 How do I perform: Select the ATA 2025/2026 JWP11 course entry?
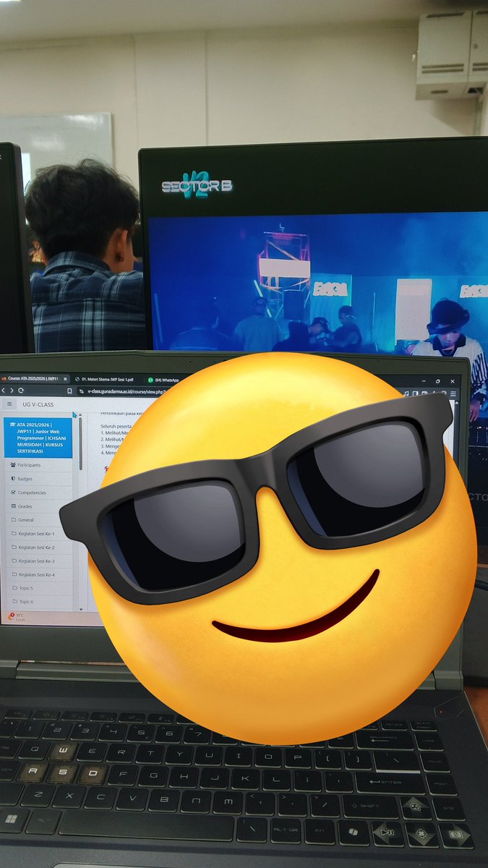pyautogui.click(x=38, y=438)
